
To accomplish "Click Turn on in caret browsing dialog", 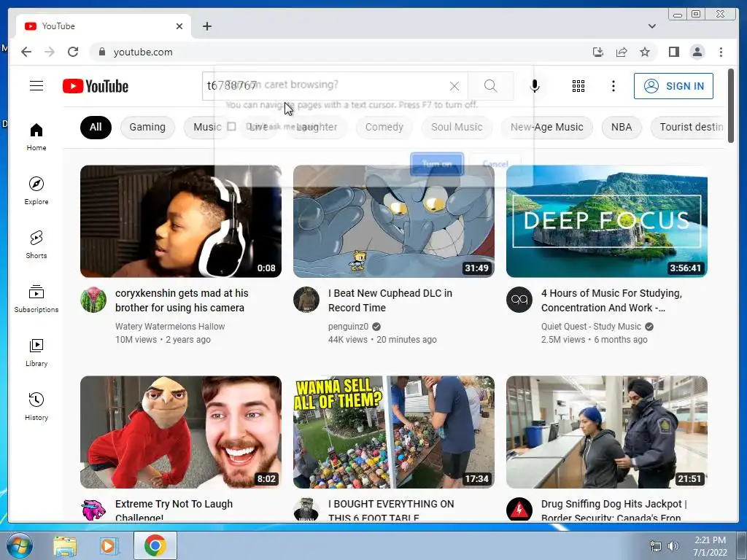I will pyautogui.click(x=437, y=164).
